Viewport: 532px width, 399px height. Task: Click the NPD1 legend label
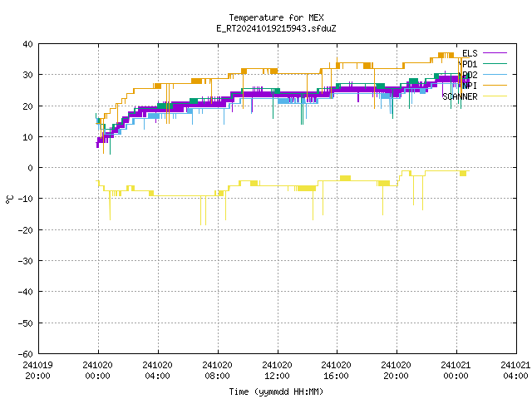[x=467, y=64]
